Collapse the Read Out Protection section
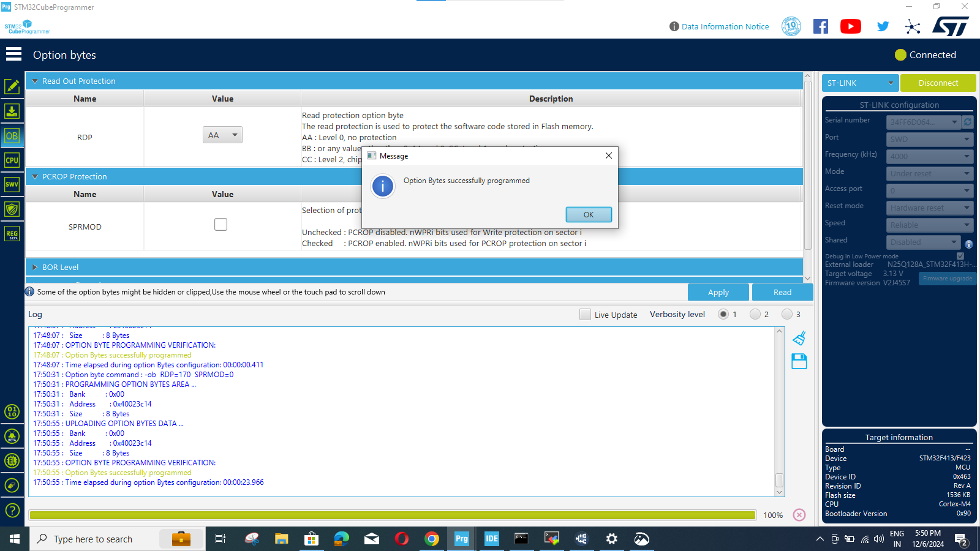980x551 pixels. (35, 81)
